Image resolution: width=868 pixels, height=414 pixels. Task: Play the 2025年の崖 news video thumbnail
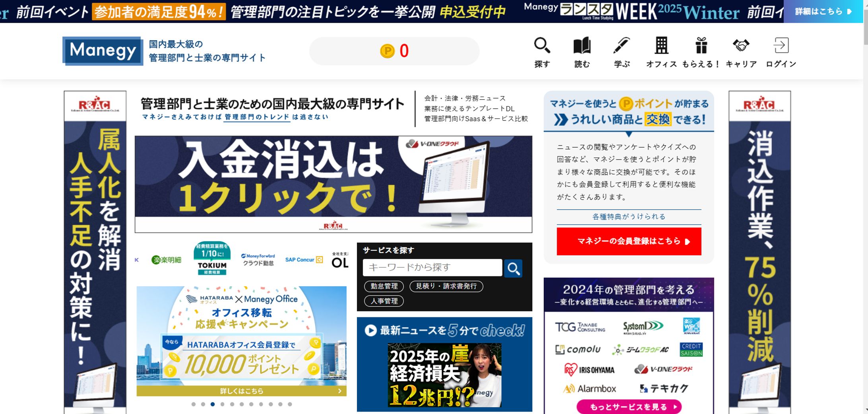(x=444, y=375)
